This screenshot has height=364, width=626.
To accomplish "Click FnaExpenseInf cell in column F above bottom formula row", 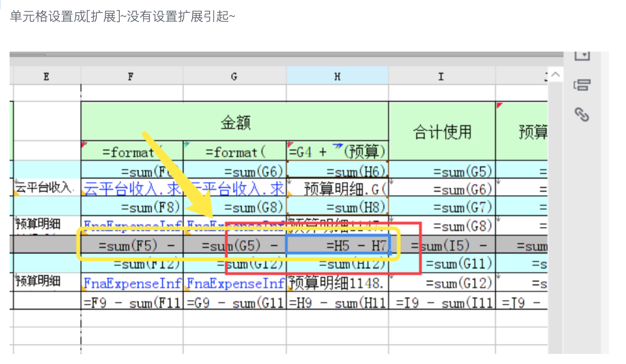I will click(132, 283).
